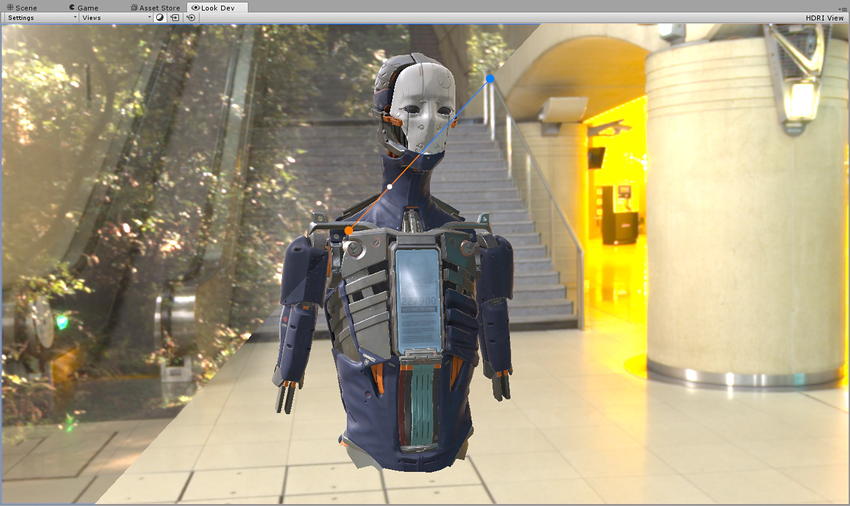Click the bag icon on Asset Store tab
This screenshot has width=850, height=506.
click(133, 7)
